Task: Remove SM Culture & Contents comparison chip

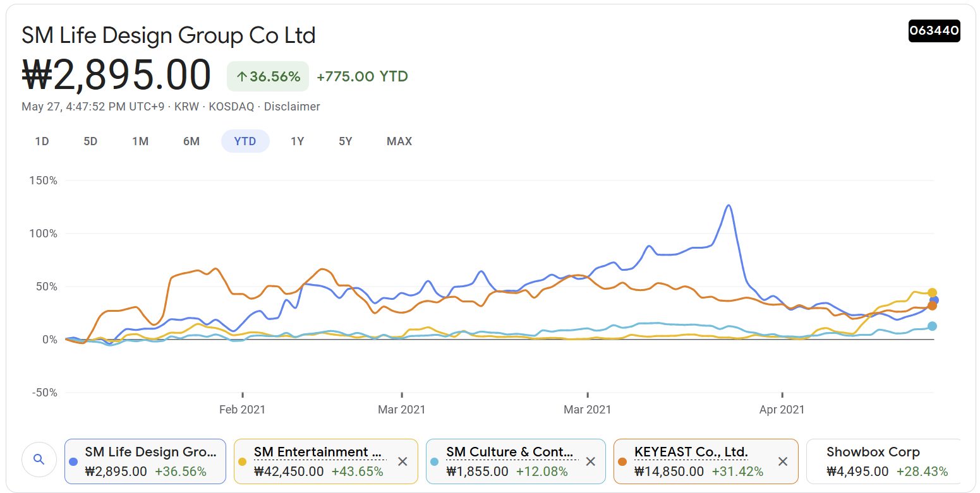Action: pyautogui.click(x=590, y=461)
